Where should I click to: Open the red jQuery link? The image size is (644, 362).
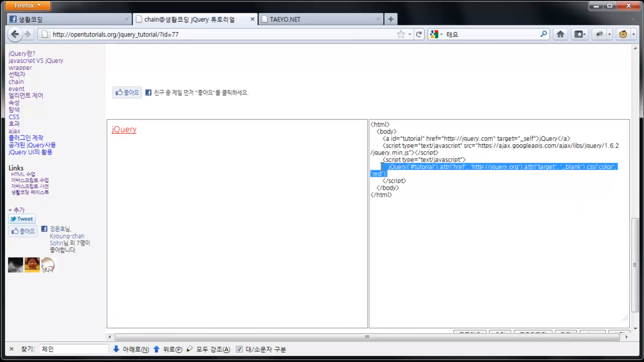(124, 129)
